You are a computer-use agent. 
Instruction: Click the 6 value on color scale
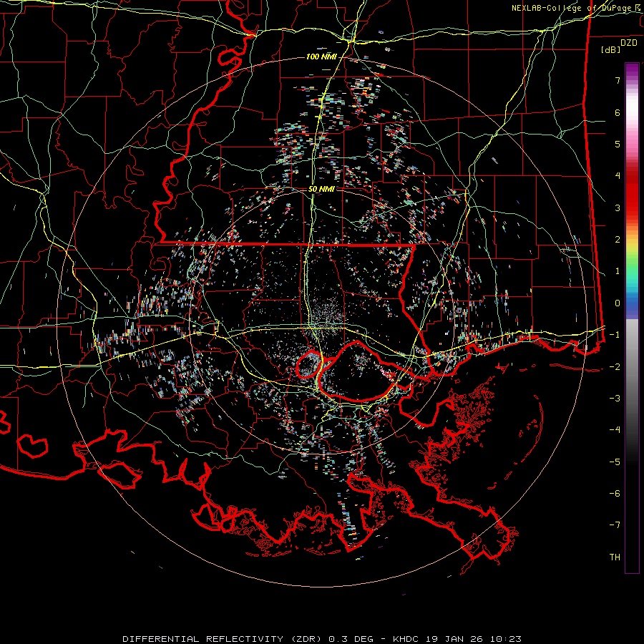[618, 112]
